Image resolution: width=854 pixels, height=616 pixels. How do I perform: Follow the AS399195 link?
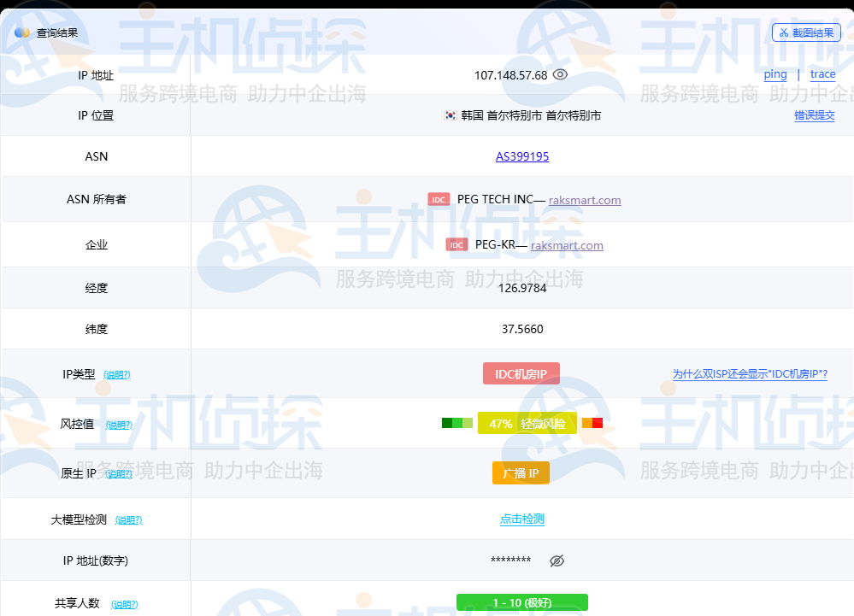click(521, 156)
